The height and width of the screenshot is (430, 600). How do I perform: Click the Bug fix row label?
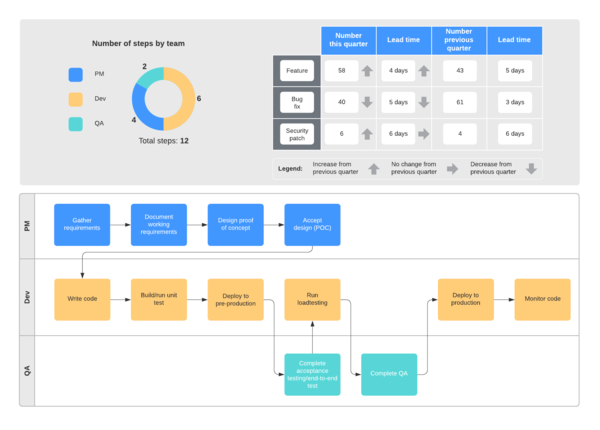297,102
